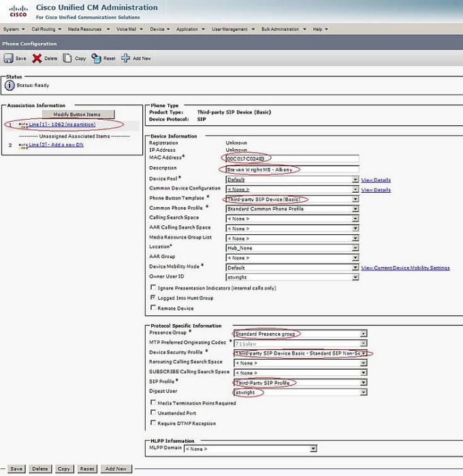Open Line [2] - Add a new DN link
The image size is (463, 476).
[x=56, y=145]
